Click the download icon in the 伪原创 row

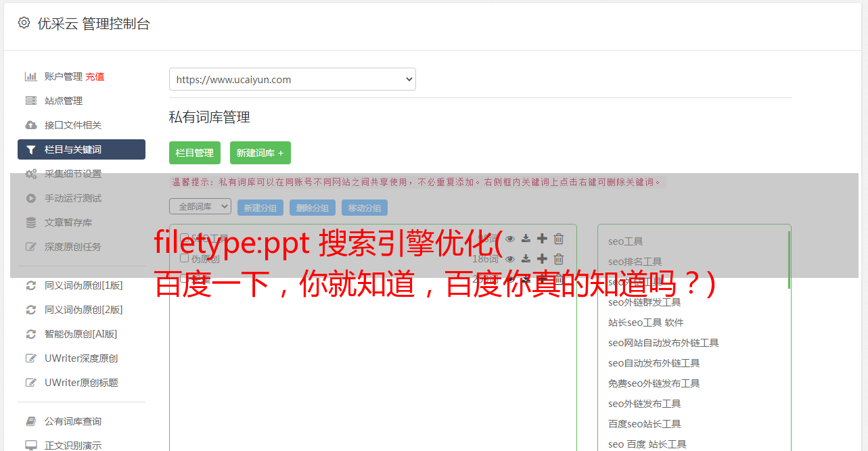526,259
